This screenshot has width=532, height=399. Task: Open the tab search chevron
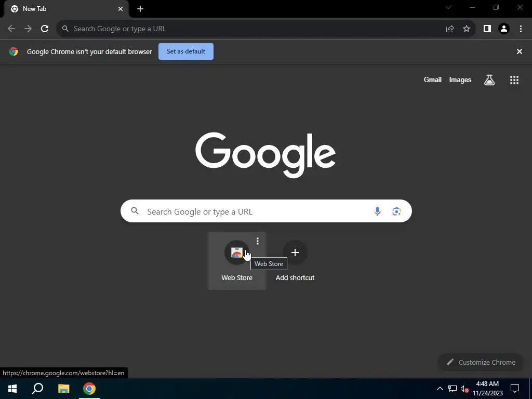coord(448,7)
